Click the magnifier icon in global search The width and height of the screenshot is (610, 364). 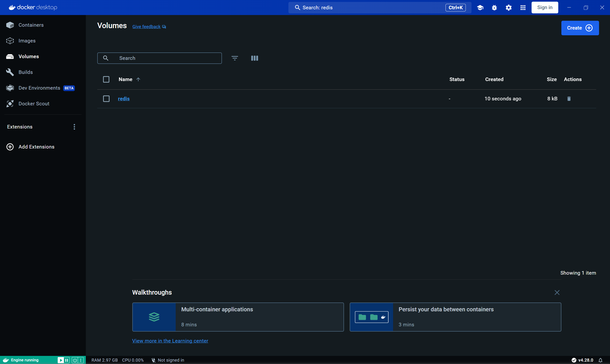(x=297, y=8)
